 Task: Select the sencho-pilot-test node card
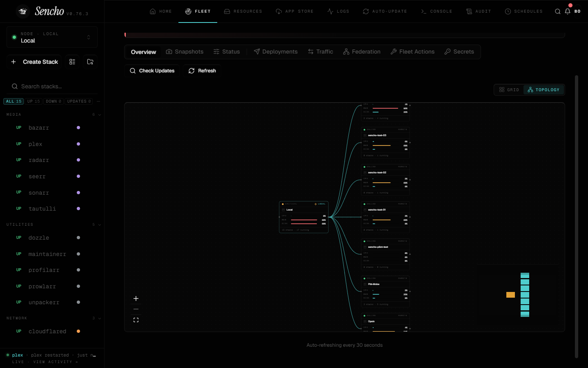coord(385,254)
